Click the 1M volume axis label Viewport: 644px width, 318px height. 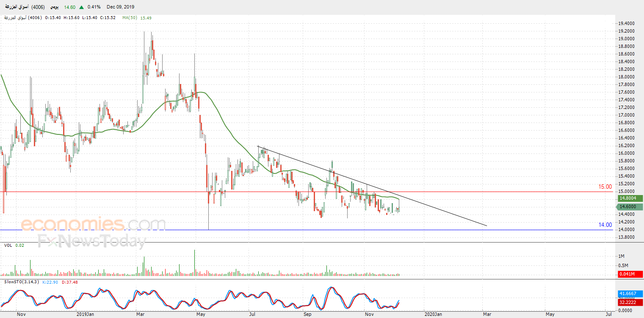[622, 257]
